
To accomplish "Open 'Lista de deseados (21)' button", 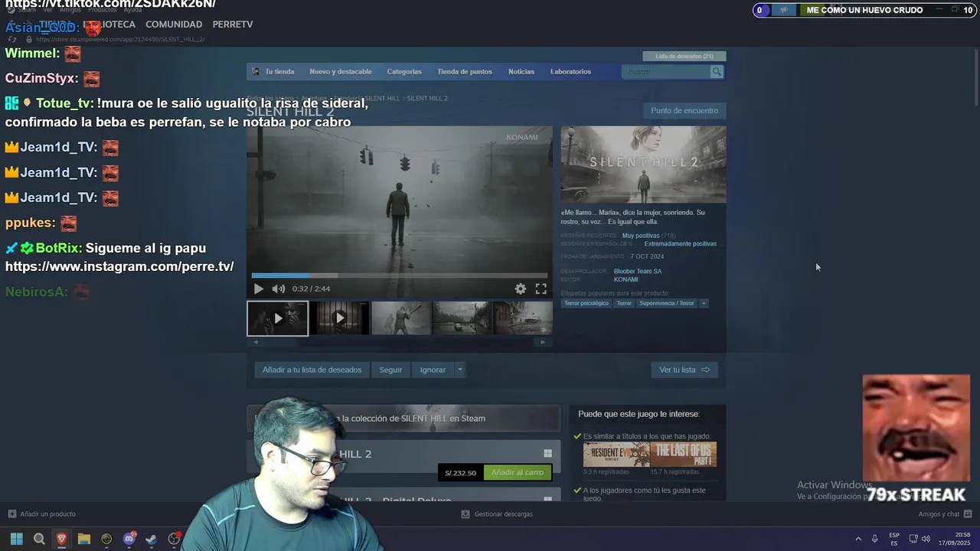I will 684,56.
